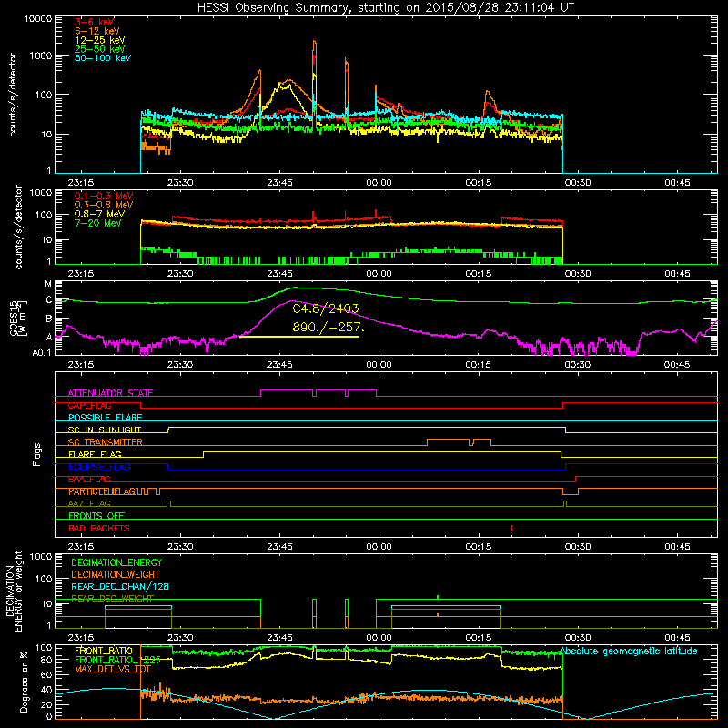Image resolution: width=728 pixels, height=728 pixels.
Task: Click the HESSI Observing Summary title text
Action: (385, 7)
